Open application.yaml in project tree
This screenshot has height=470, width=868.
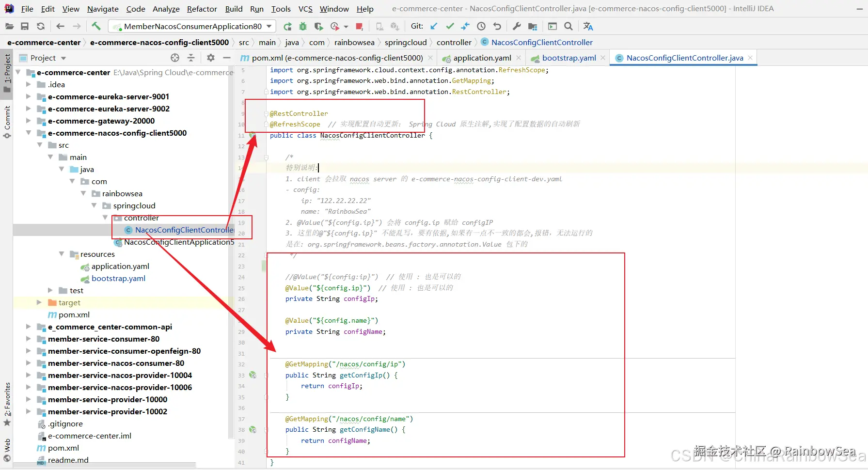click(x=120, y=266)
